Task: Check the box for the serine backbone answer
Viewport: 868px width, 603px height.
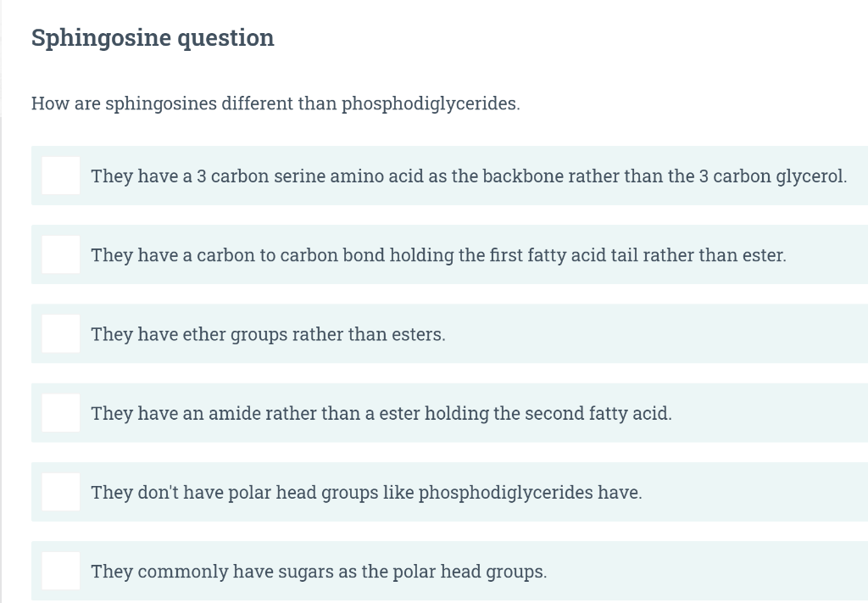Action: click(x=60, y=176)
